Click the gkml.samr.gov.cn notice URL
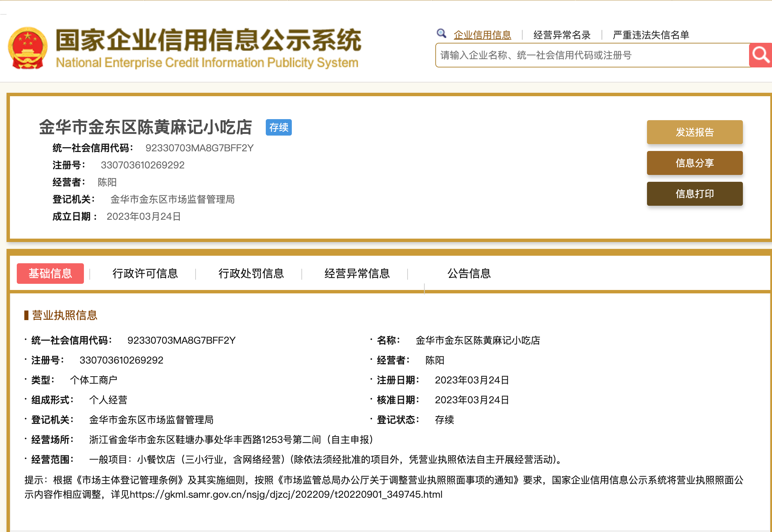The image size is (772, 532). coord(286,494)
